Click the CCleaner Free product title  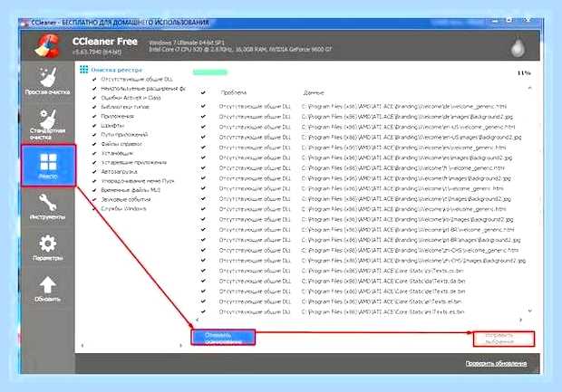coord(105,42)
